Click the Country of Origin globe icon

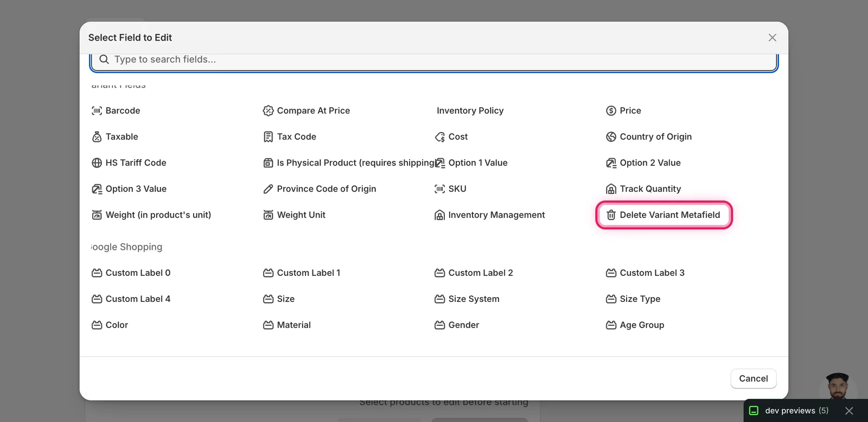(x=611, y=137)
